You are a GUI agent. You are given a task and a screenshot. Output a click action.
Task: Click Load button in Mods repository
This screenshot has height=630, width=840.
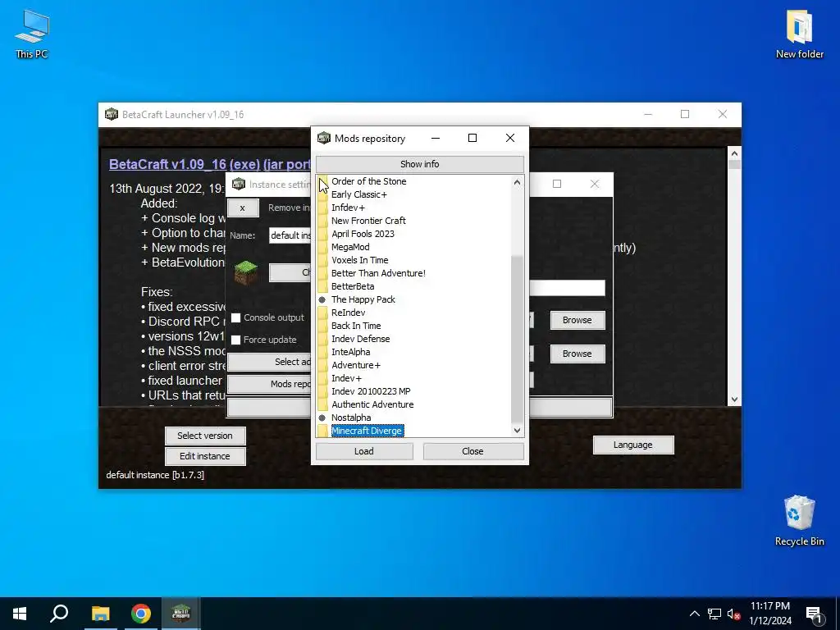tap(364, 451)
